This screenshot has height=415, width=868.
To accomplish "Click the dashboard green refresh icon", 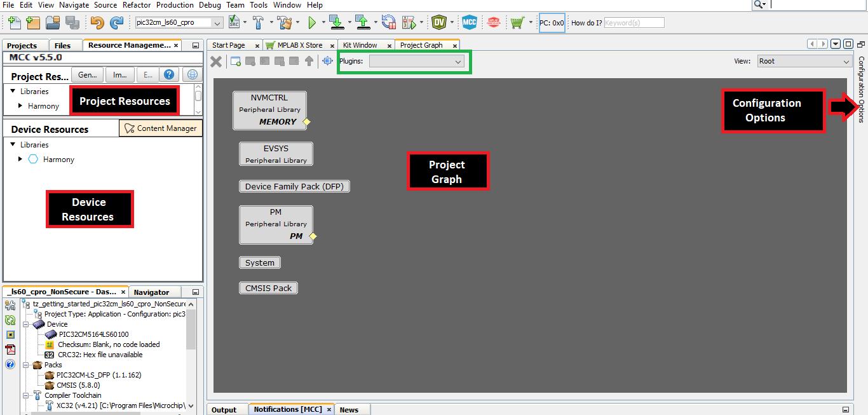I will point(10,320).
